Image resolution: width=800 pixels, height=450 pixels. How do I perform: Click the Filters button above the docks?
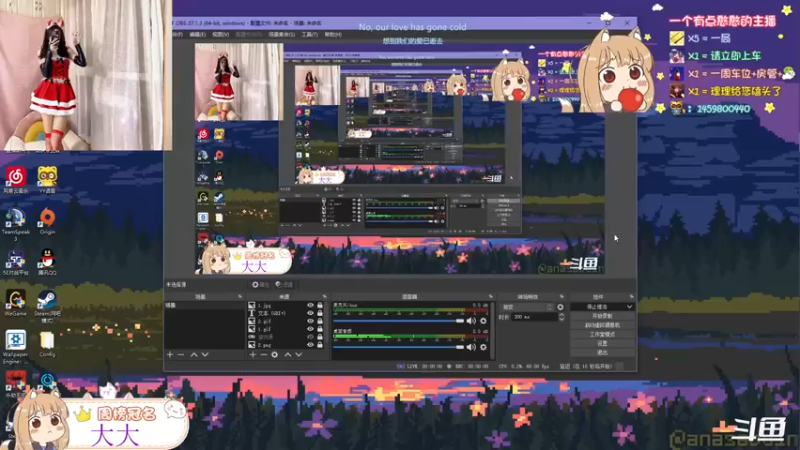click(284, 285)
